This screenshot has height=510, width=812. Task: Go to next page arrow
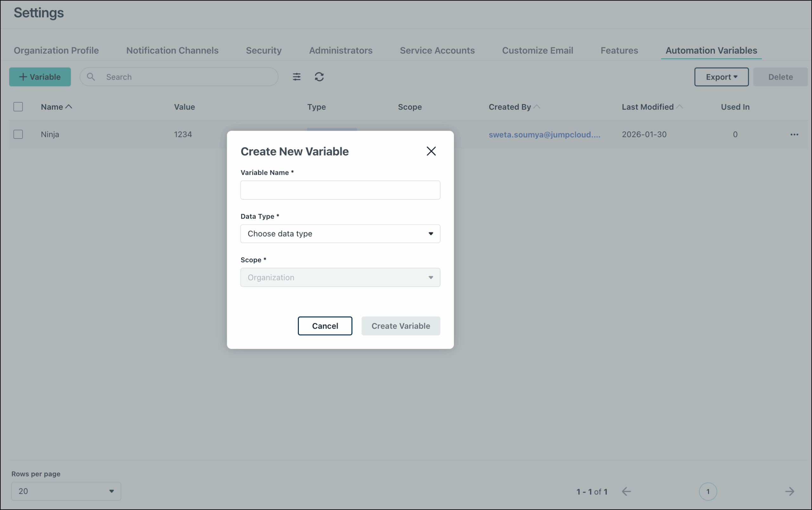pos(789,492)
